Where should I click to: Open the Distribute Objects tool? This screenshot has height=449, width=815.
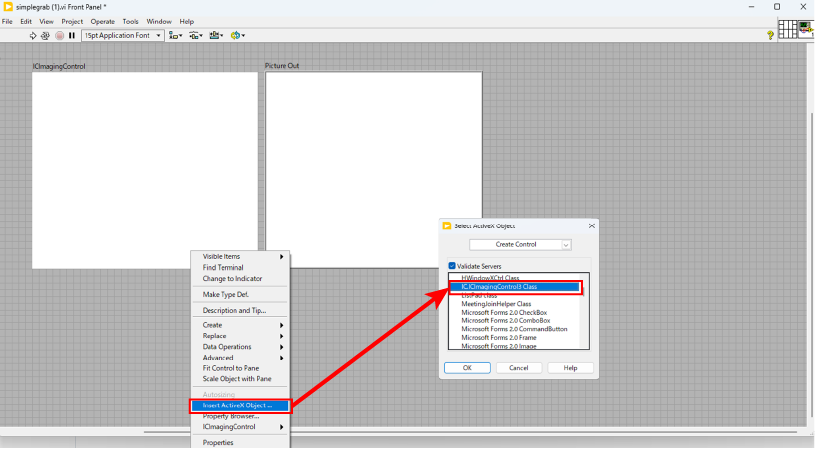pos(196,36)
